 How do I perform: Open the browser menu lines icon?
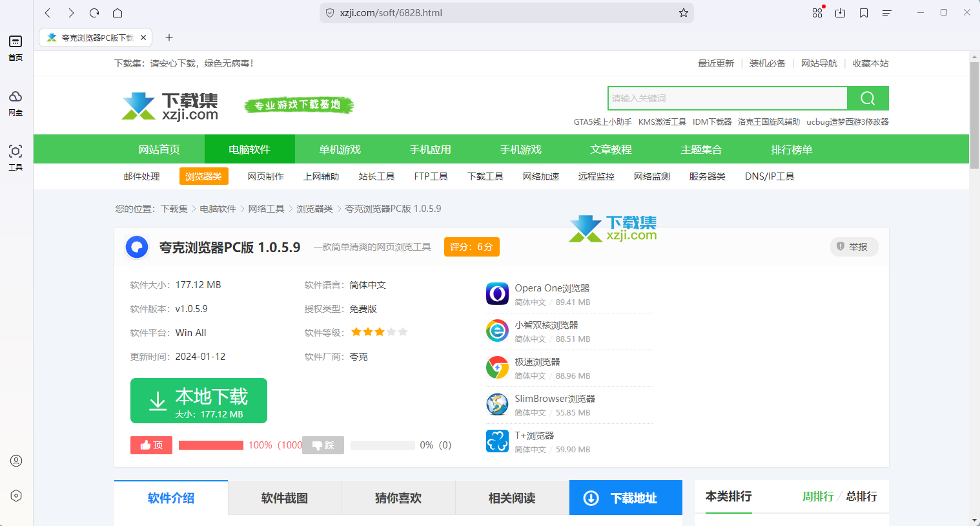click(x=887, y=13)
